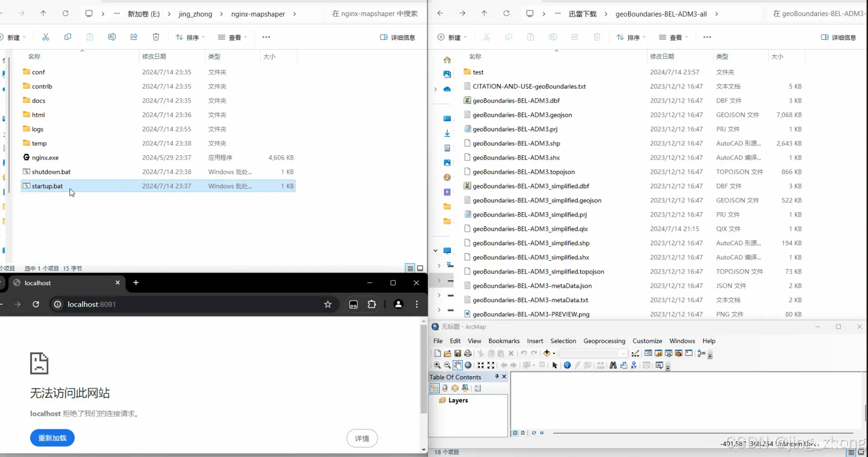Select the Zoom In tool in ArcMap
The image size is (868, 457).
click(437, 365)
